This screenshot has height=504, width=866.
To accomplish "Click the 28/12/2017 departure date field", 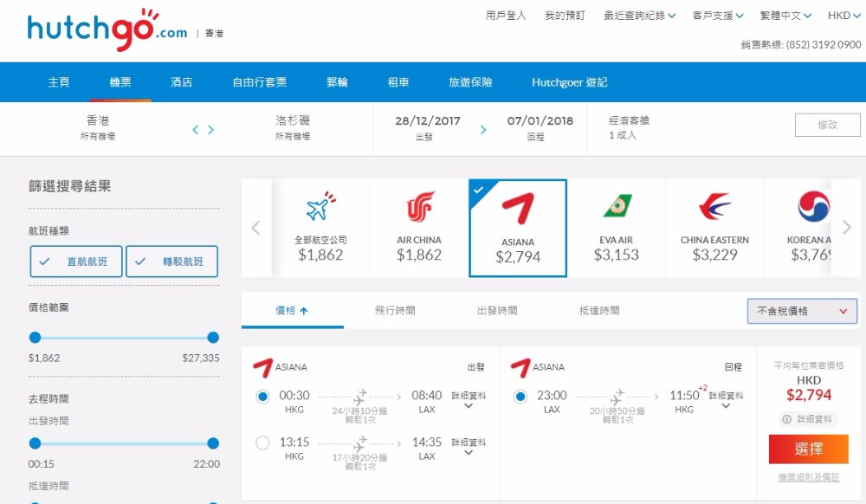I will [x=428, y=128].
